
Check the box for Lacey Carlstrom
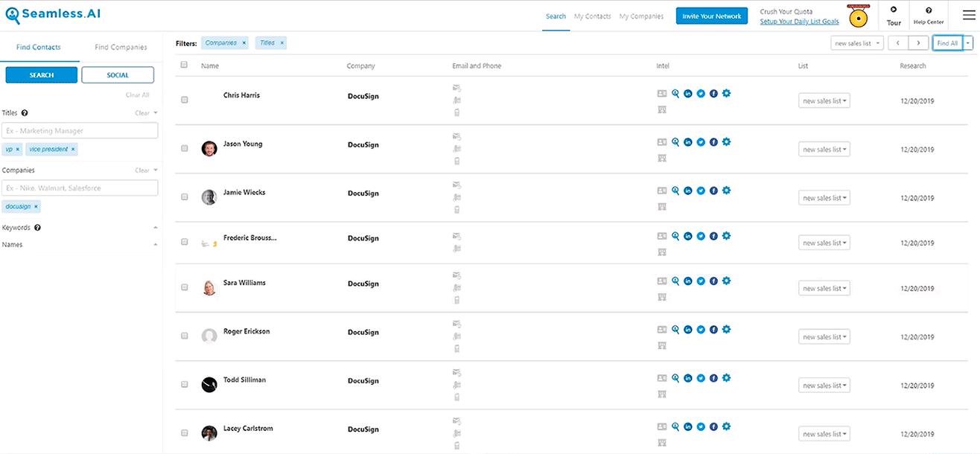[x=184, y=432]
